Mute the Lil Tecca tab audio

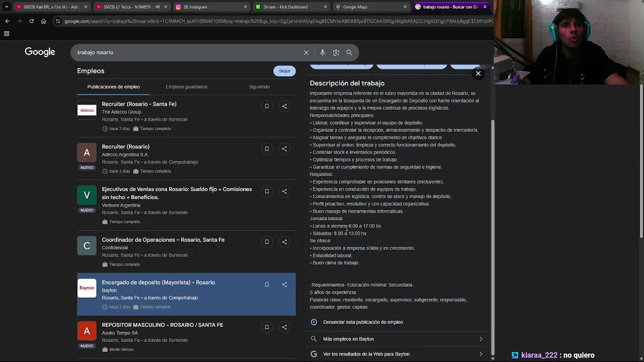click(x=157, y=7)
